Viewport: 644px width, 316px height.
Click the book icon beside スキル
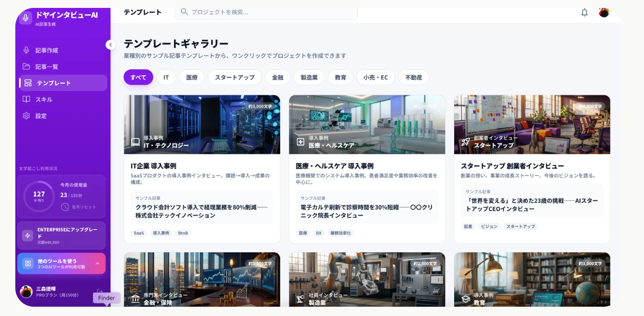(26, 99)
